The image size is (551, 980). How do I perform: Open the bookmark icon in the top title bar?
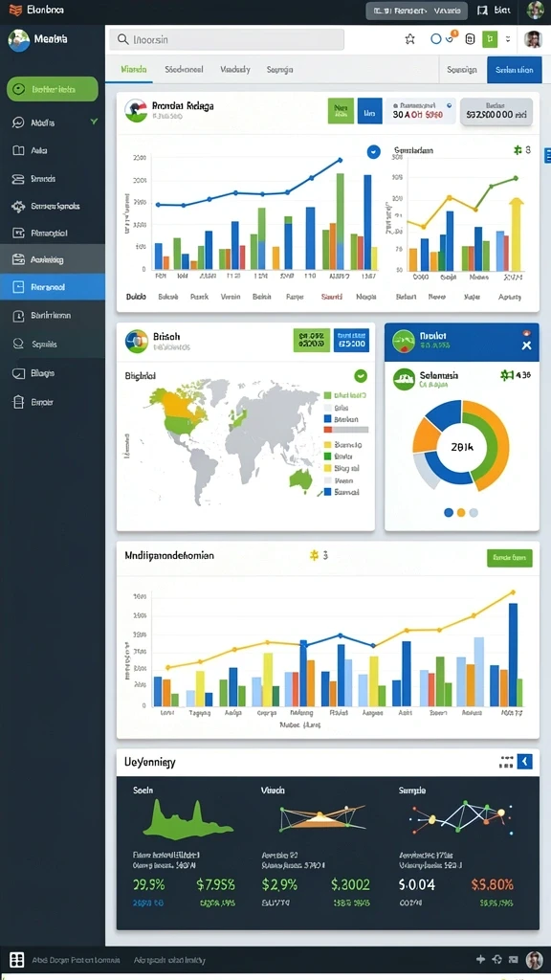coord(482,10)
